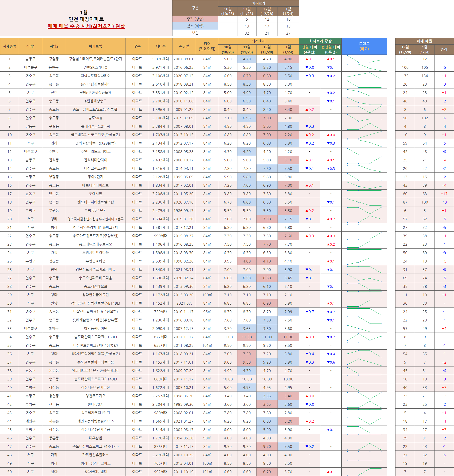This screenshot has width=454, height=476.
Task: Select the '시세총액' column header
Action: [10, 46]
